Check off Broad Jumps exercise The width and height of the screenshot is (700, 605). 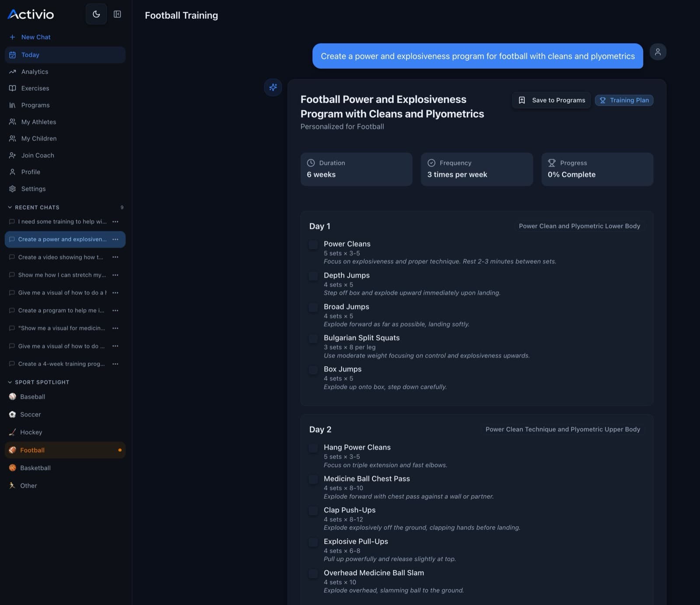tap(313, 308)
